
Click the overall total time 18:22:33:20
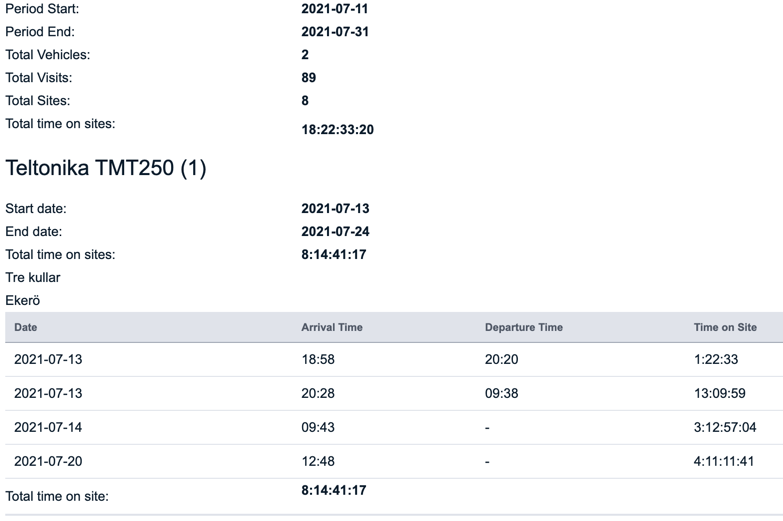[x=338, y=129]
